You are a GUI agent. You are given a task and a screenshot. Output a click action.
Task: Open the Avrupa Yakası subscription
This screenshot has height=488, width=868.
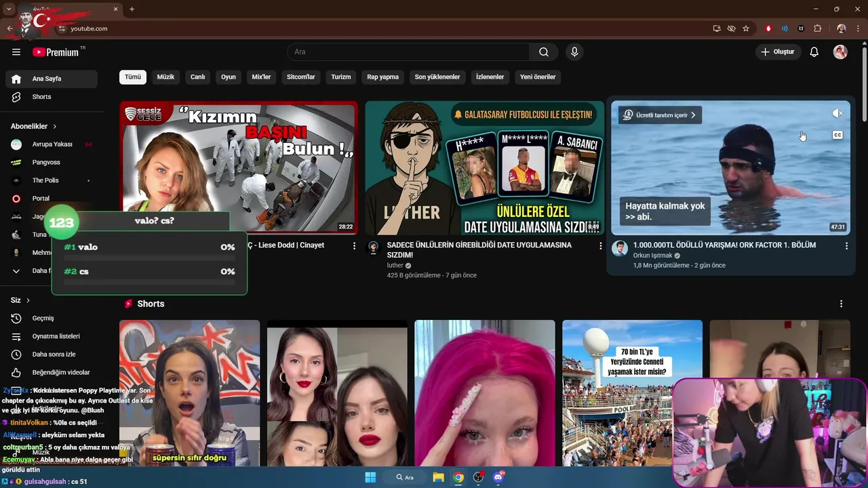(52, 144)
